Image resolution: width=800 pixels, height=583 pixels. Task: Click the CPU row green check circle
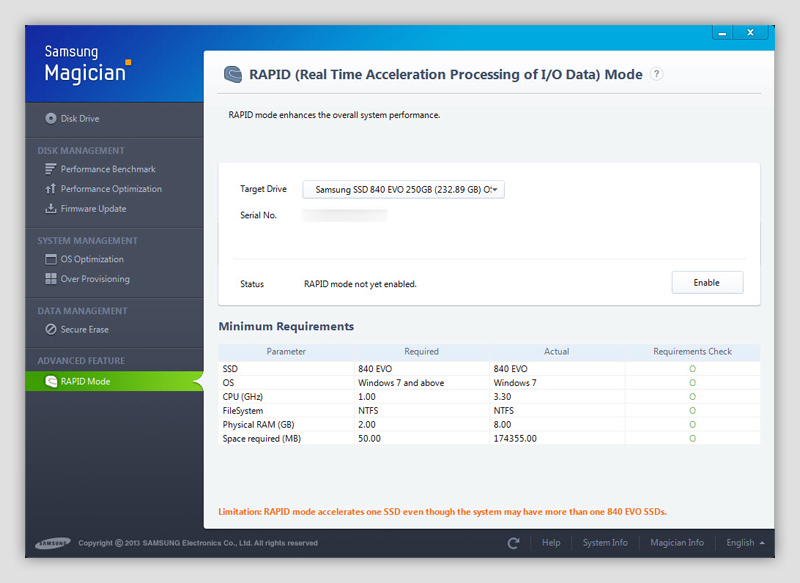(x=692, y=397)
